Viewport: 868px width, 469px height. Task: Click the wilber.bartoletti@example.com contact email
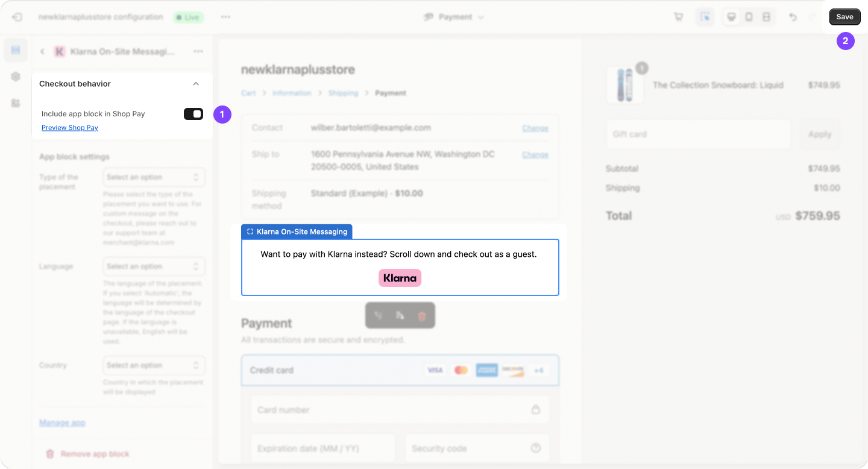click(x=371, y=128)
